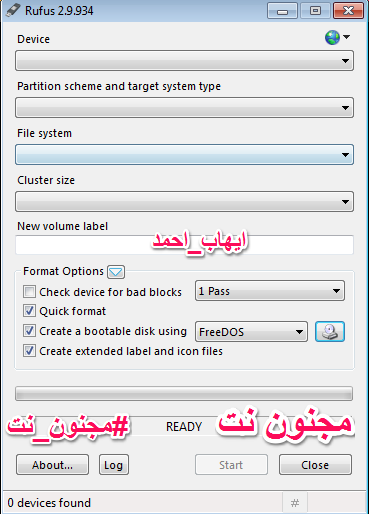The height and width of the screenshot is (514, 369).
Task: Open the language globe icon menu
Action: (x=337, y=37)
